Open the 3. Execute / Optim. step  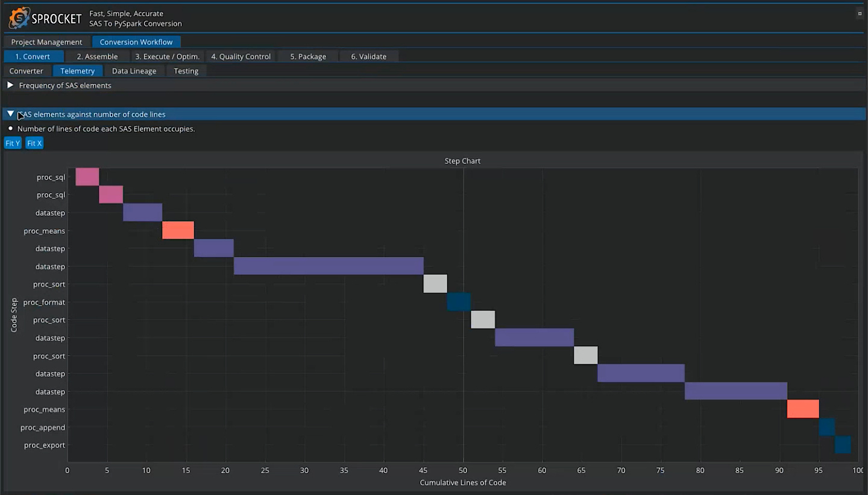tap(167, 57)
